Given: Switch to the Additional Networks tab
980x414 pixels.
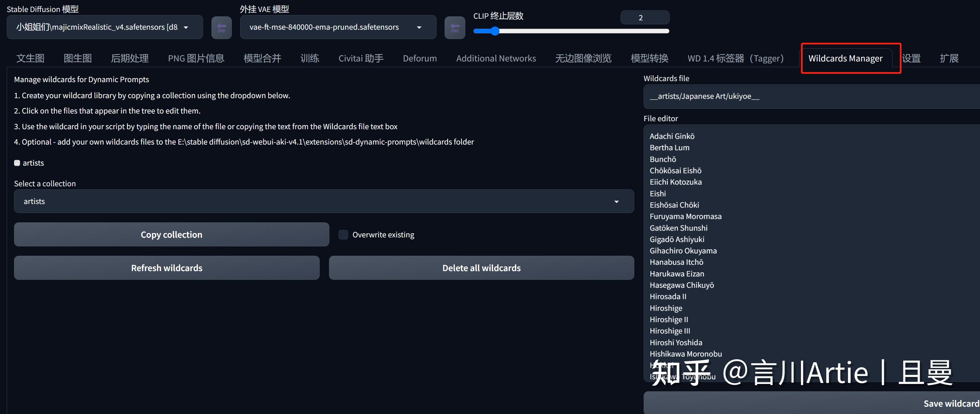Looking at the screenshot, I should pos(496,58).
